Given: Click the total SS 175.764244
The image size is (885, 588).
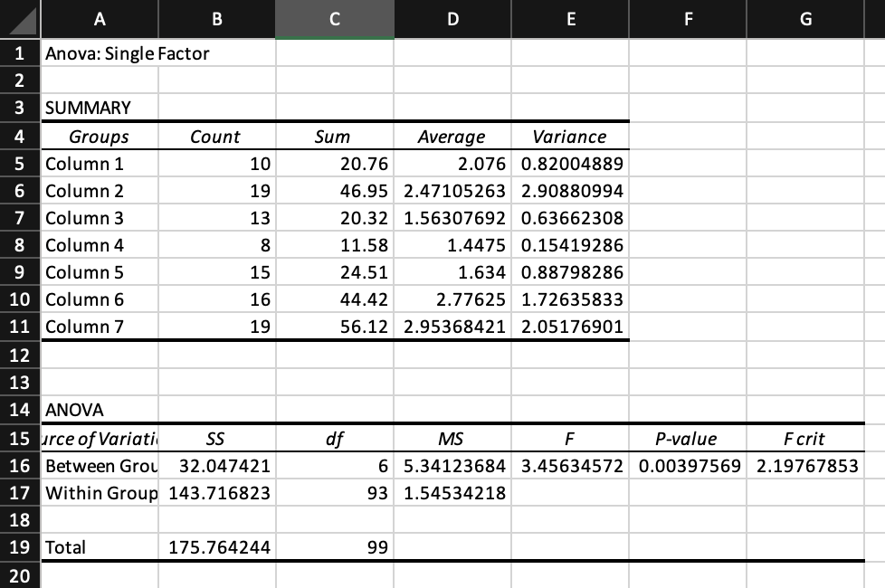Looking at the screenshot, I should [217, 546].
